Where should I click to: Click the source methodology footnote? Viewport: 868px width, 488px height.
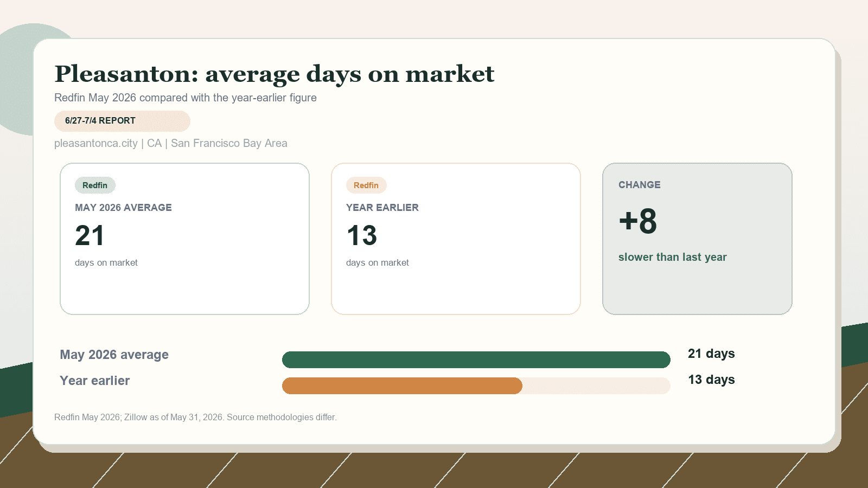pos(195,417)
